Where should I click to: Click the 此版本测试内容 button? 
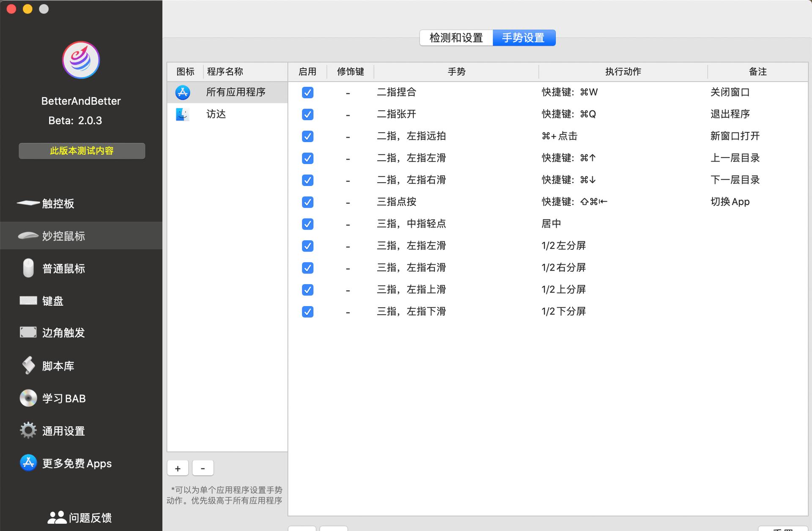tap(82, 151)
